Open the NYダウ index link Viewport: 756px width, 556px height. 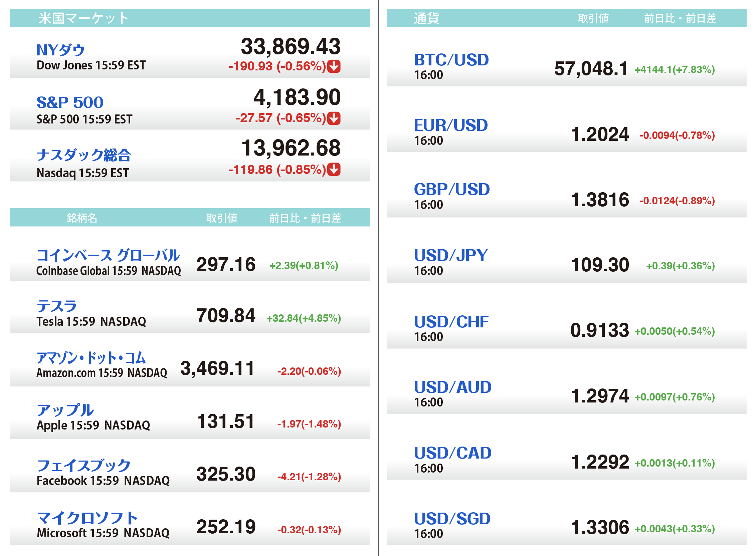[60, 50]
